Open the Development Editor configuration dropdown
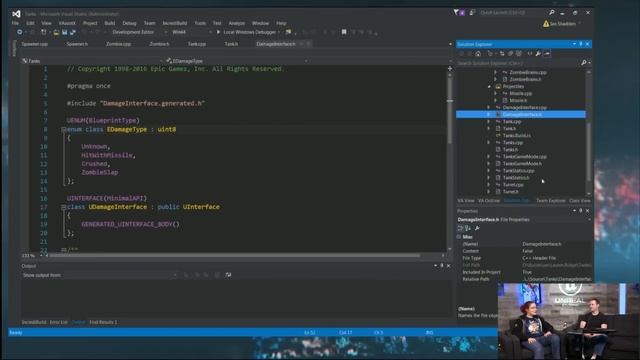 click(139, 32)
